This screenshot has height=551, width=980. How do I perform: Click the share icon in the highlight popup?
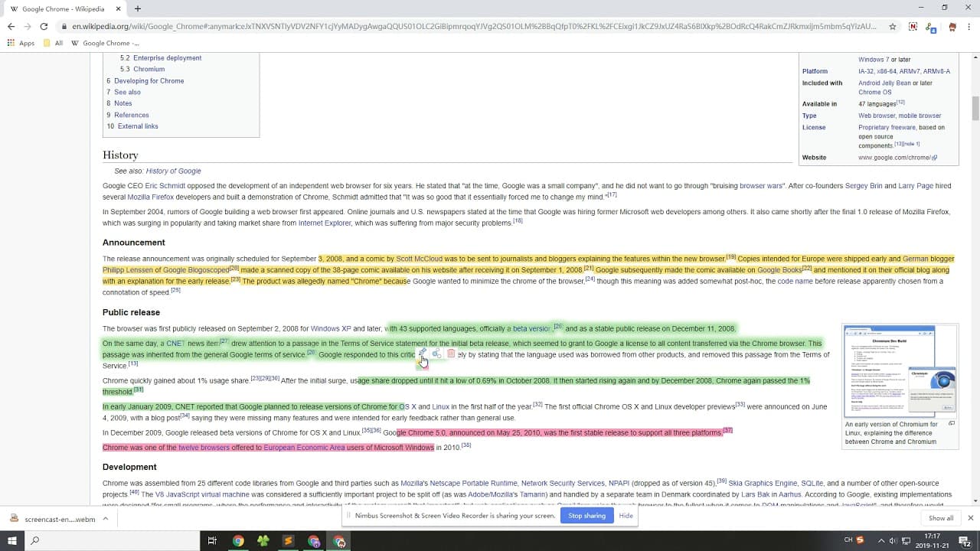pyautogui.click(x=436, y=353)
